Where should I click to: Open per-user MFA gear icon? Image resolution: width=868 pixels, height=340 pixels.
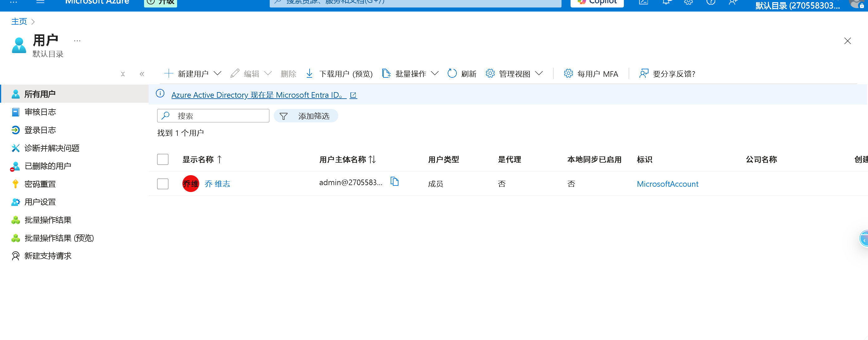pos(568,74)
